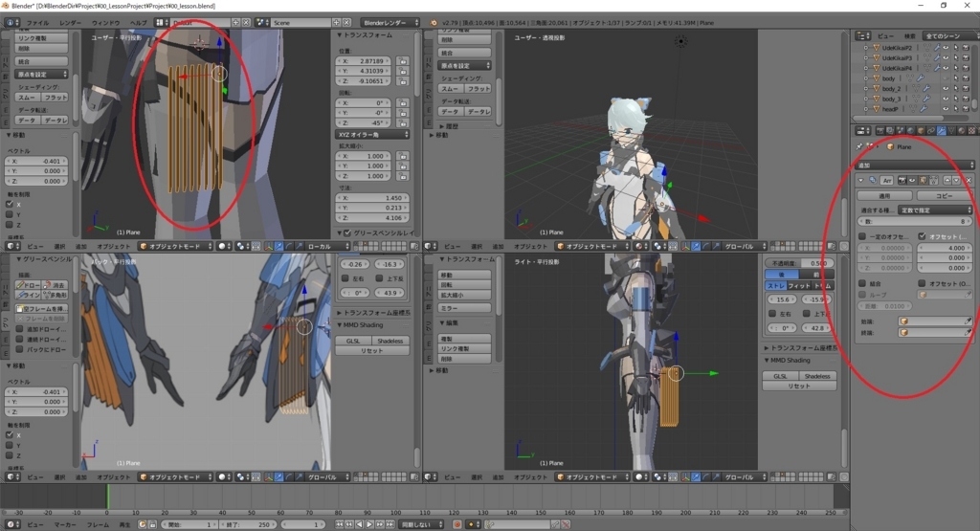Enable the X axis constraint checkbox in the top-left panel
The width and height of the screenshot is (980, 531).
tap(10, 205)
